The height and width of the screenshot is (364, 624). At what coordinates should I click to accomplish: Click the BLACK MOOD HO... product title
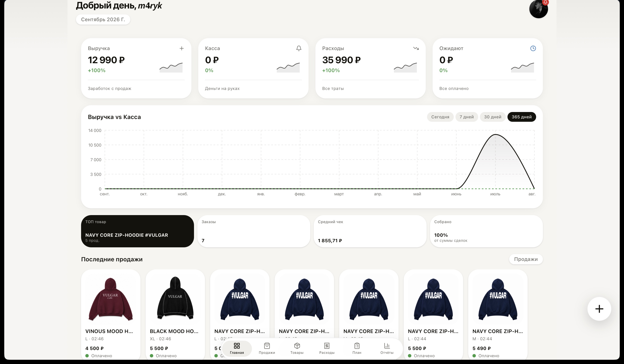[x=174, y=331]
